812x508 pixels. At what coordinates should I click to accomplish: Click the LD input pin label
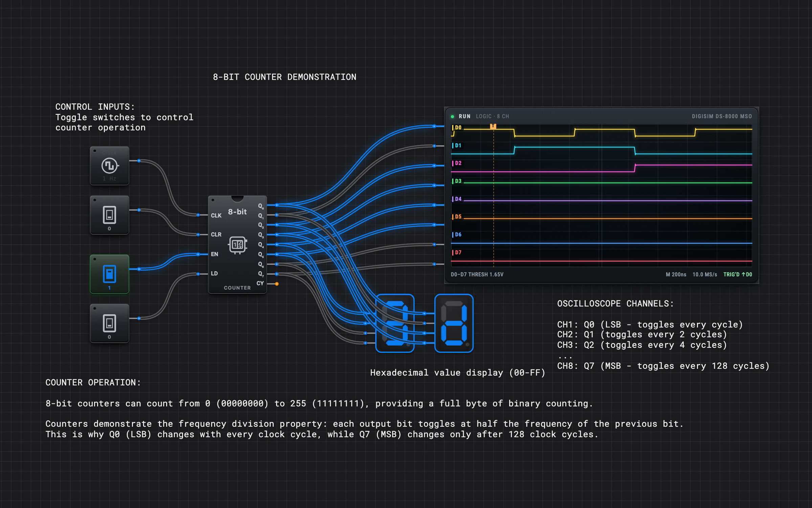[x=214, y=273]
